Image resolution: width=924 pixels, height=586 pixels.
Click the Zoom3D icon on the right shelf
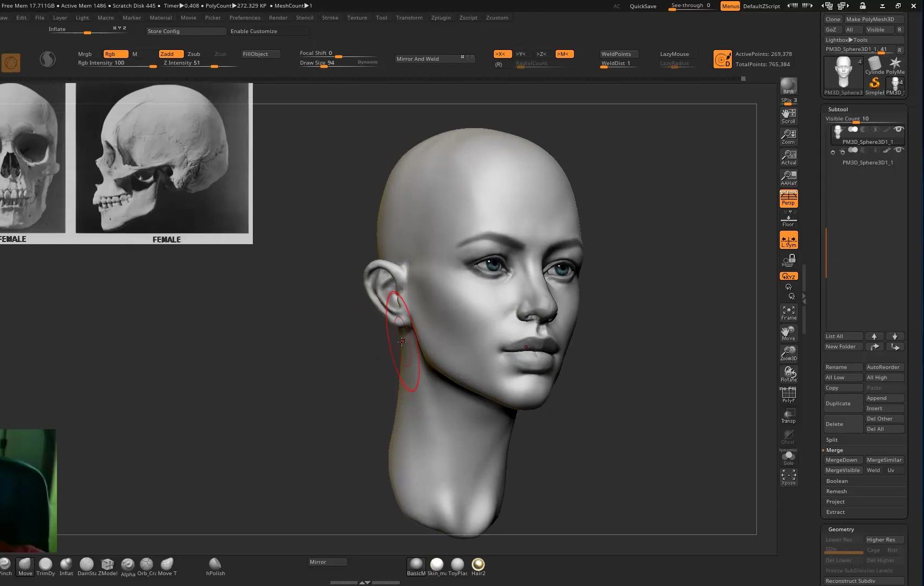788,353
